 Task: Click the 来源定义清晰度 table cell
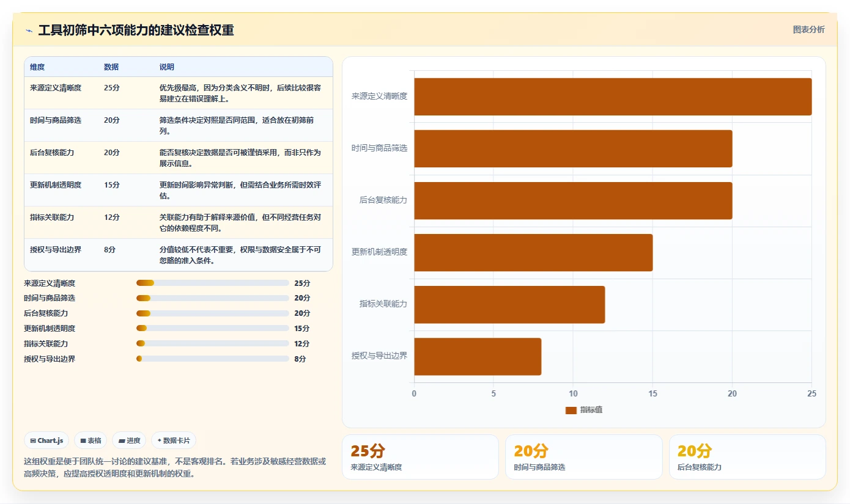coord(56,88)
